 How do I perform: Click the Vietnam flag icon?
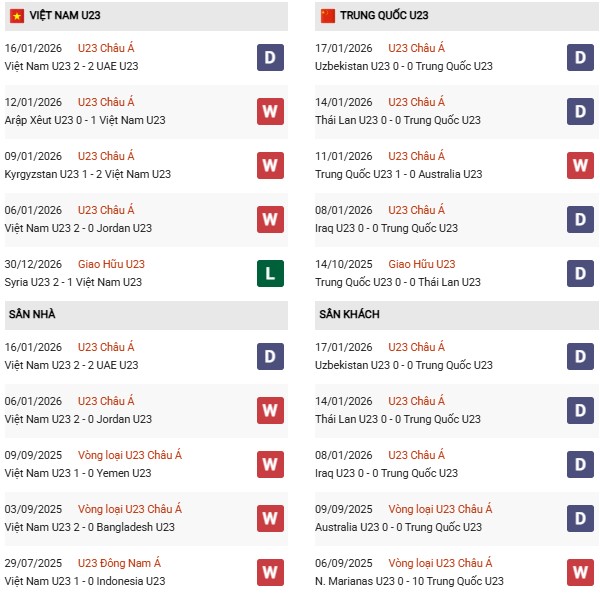click(x=17, y=16)
